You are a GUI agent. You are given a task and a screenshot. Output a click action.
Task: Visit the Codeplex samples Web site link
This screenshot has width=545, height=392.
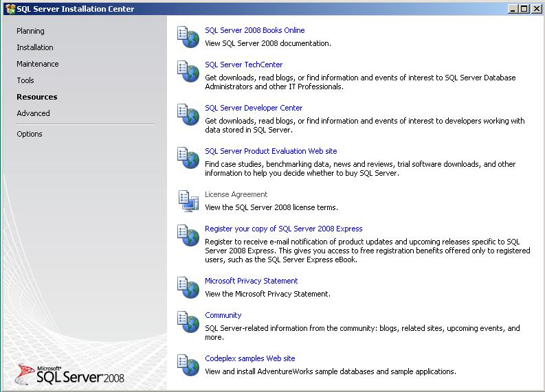[250, 358]
